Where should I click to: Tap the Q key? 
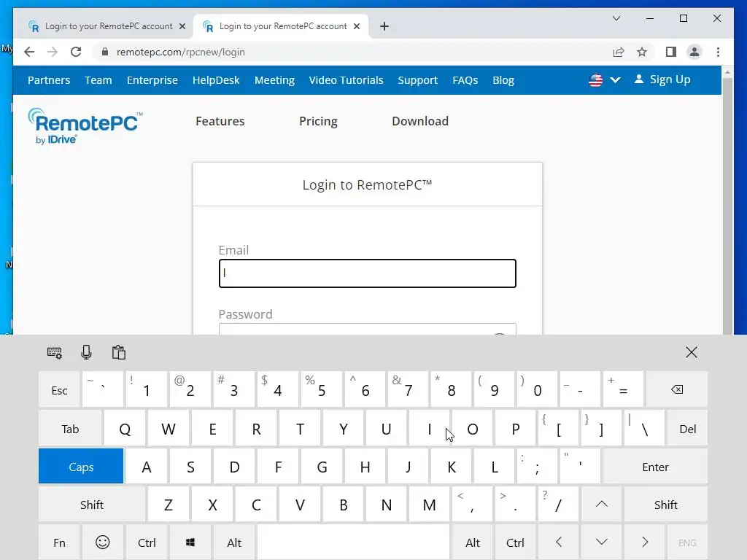(x=125, y=428)
